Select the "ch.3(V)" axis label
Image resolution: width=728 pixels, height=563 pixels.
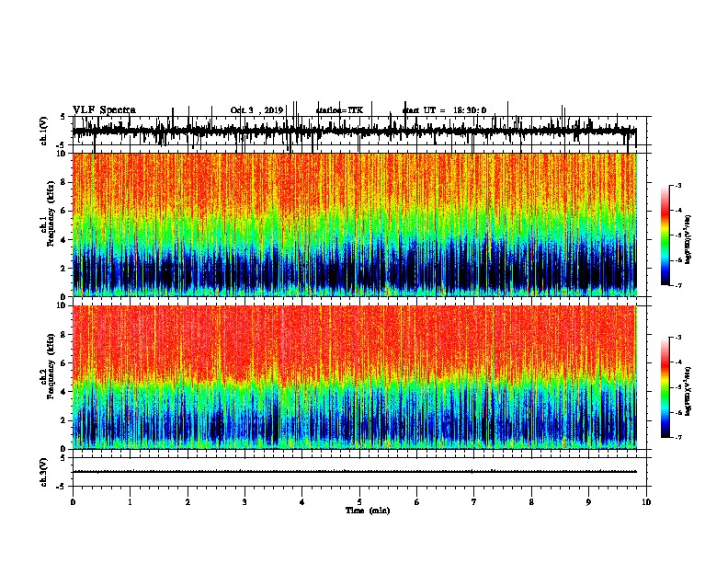point(43,472)
